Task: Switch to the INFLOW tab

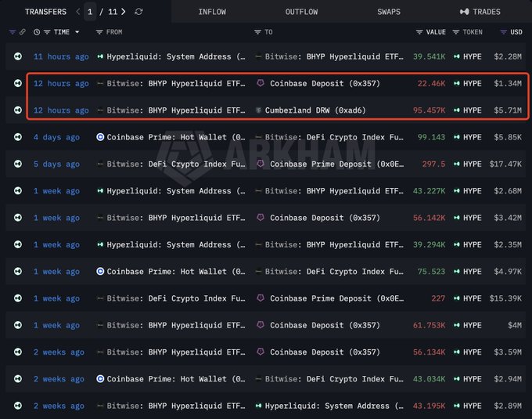Action: pyautogui.click(x=212, y=12)
